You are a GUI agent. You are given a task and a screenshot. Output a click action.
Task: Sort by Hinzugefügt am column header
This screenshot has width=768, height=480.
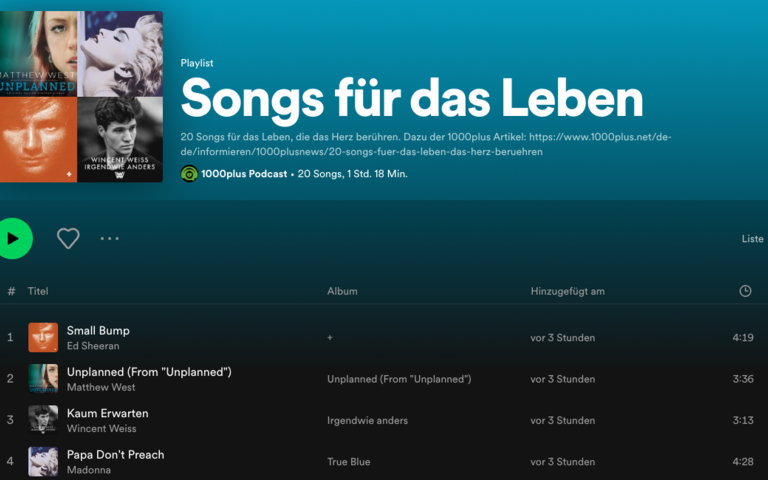(567, 291)
